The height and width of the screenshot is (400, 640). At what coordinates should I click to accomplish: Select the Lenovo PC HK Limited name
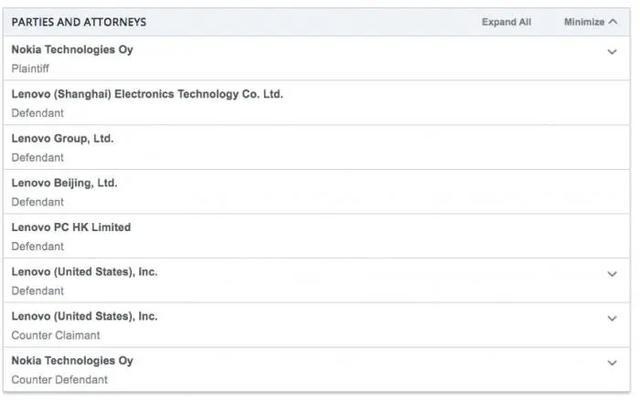click(71, 227)
